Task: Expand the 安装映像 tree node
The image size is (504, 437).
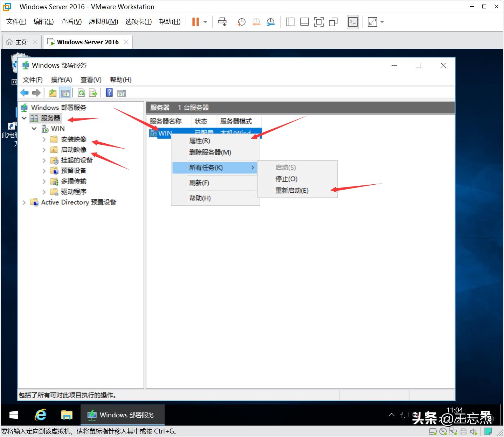Action: 44,139
